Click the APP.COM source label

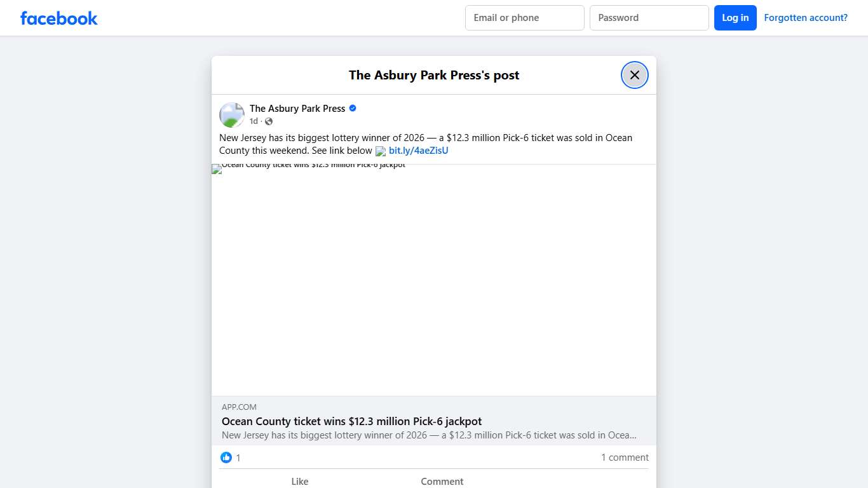click(239, 407)
